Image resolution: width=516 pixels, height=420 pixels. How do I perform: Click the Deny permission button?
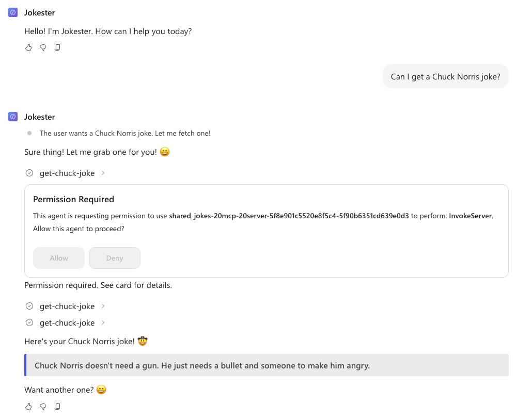(x=115, y=258)
